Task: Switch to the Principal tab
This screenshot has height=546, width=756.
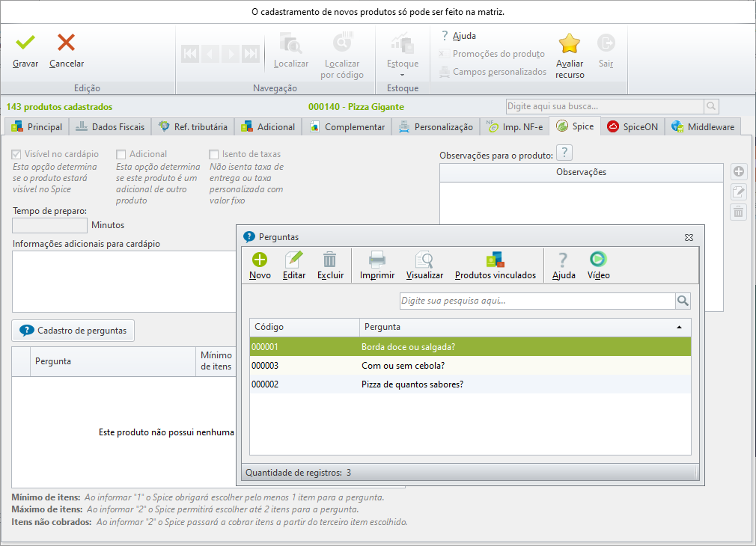Action: [37, 126]
